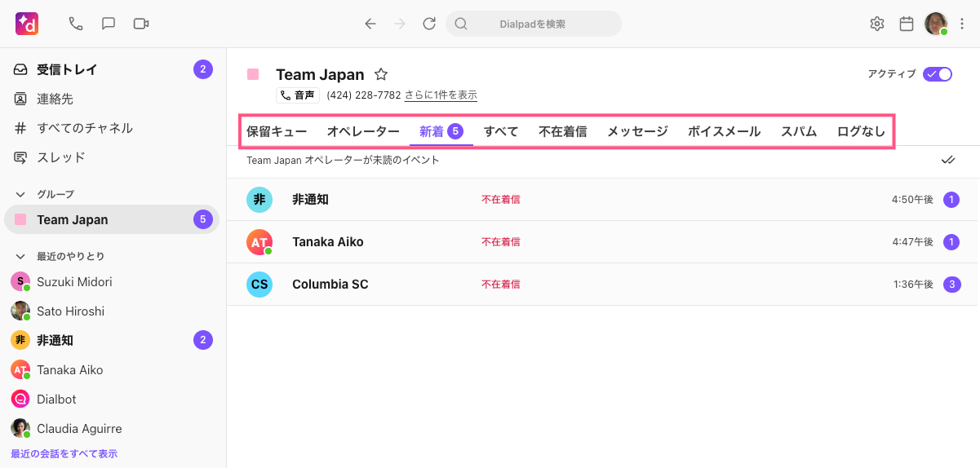Collapse the グループ section

pos(20,194)
